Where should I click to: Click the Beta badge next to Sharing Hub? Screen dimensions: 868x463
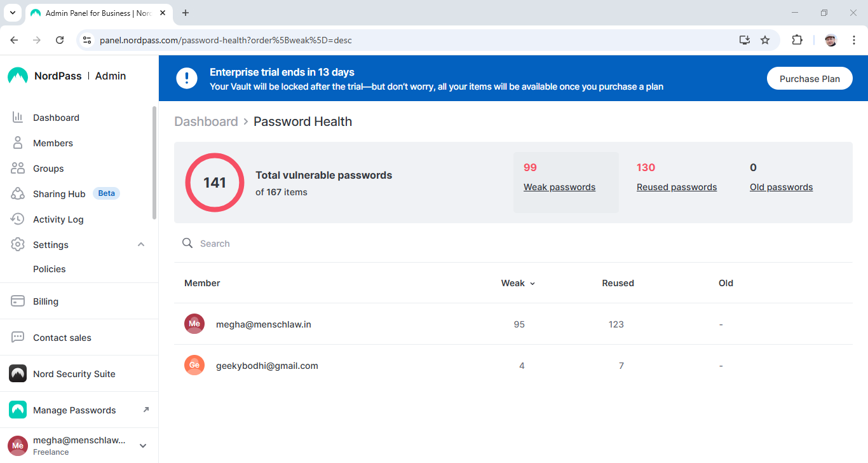[106, 193]
